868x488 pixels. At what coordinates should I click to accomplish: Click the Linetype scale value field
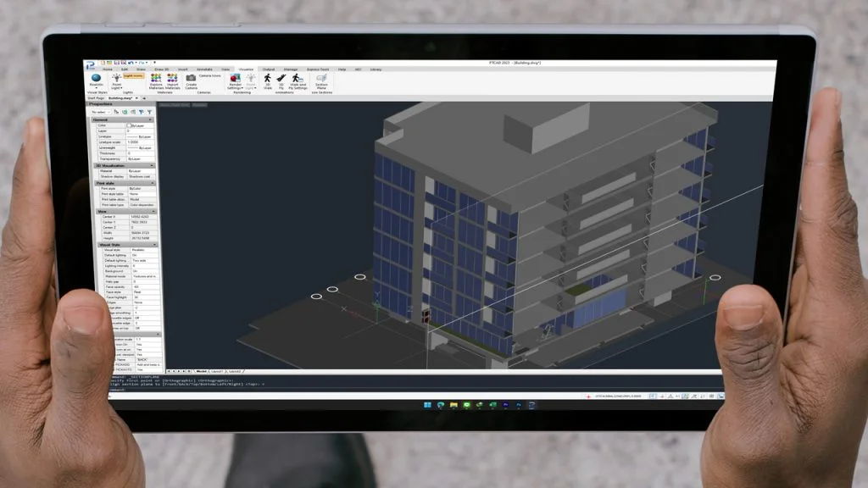click(x=141, y=142)
